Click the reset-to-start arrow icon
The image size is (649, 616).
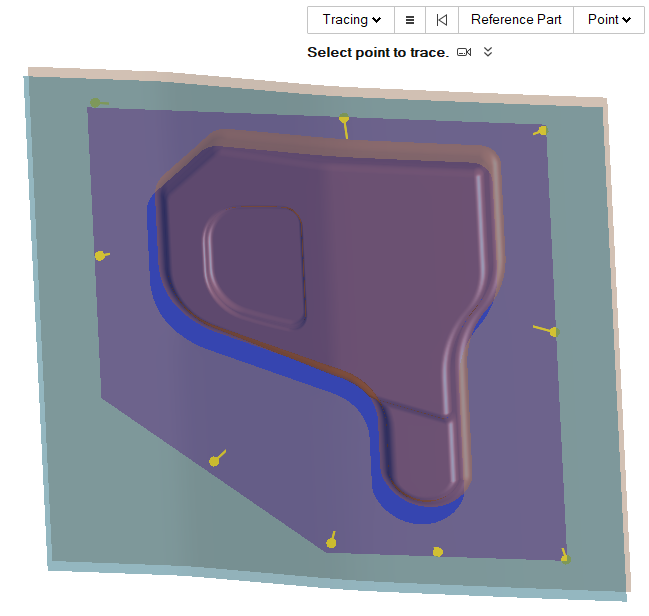tap(441, 20)
